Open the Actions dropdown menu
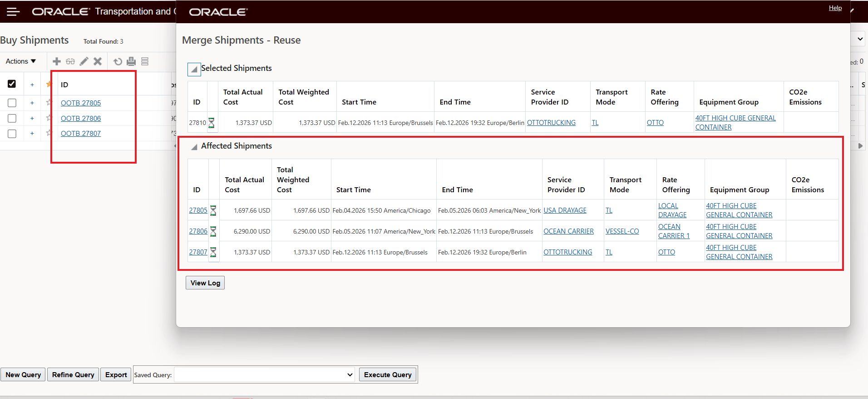Screen dimensions: 868x399 [x=20, y=61]
